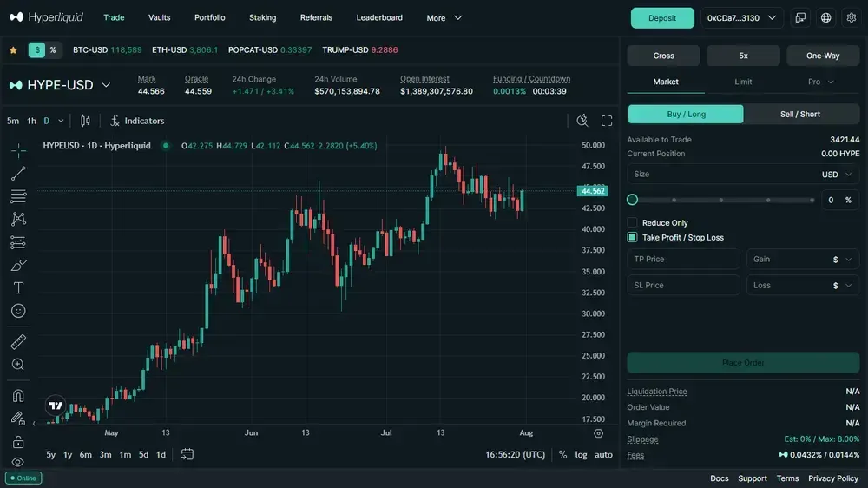868x488 pixels.
Task: Click the display layout icon in header
Action: 800,17
